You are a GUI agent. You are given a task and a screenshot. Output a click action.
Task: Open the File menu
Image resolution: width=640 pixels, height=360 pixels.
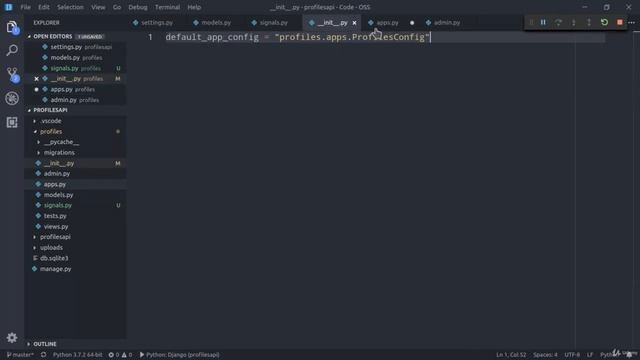point(25,7)
